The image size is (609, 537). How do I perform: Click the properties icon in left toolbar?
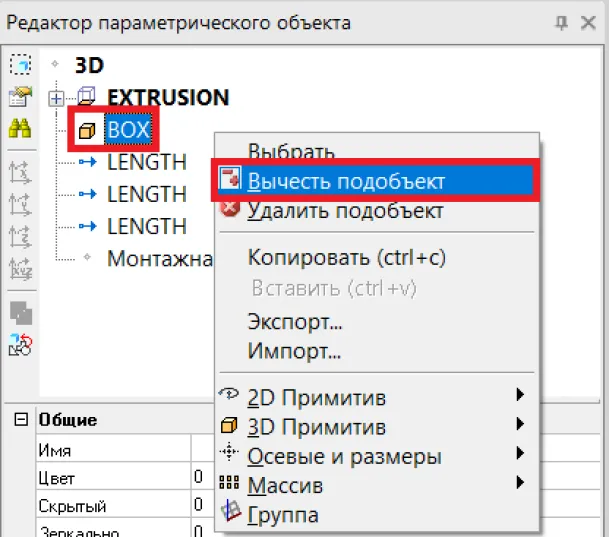pos(20,97)
